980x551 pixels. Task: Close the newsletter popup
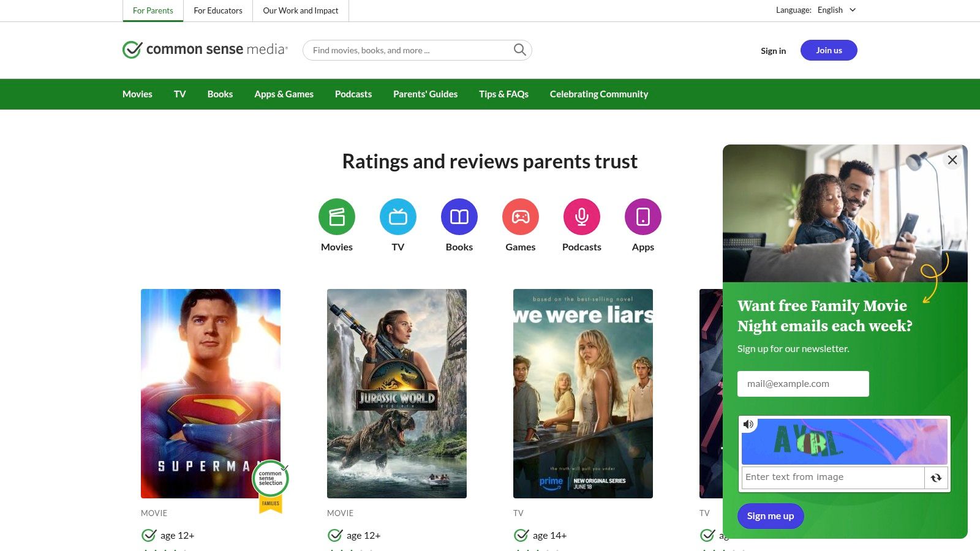coord(952,160)
